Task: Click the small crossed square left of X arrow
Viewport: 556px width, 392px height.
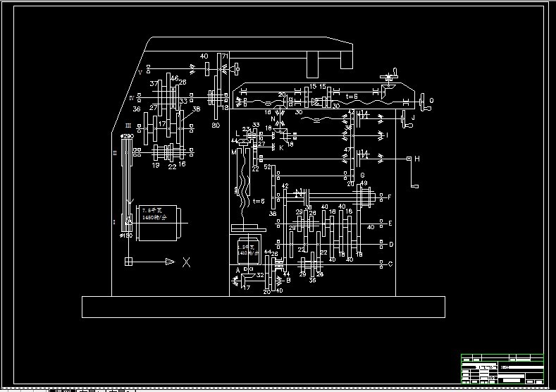Action: point(129,262)
